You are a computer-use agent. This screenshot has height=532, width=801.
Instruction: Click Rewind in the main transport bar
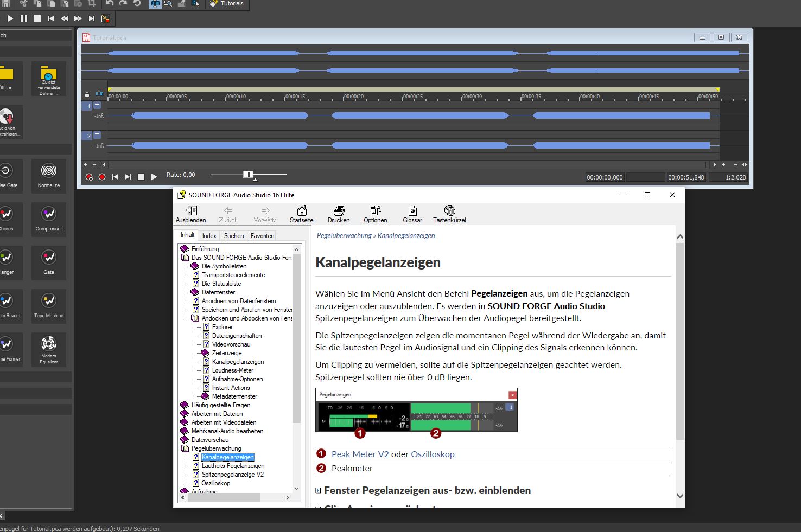point(65,18)
